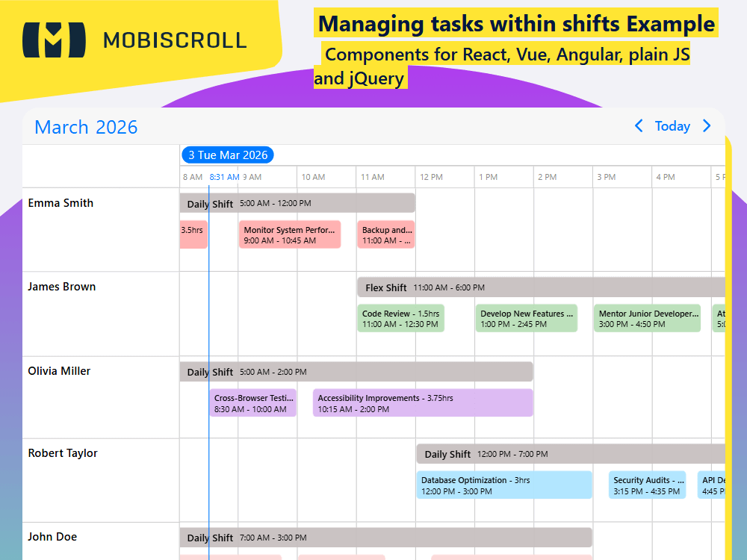Click the Mentor Junior Developer event

pyautogui.click(x=647, y=317)
